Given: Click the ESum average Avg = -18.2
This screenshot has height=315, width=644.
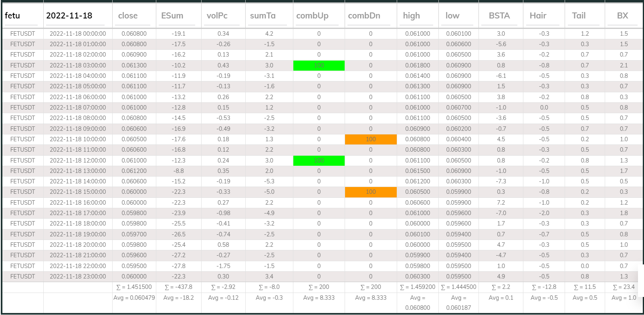Looking at the screenshot, I should (x=178, y=298).
